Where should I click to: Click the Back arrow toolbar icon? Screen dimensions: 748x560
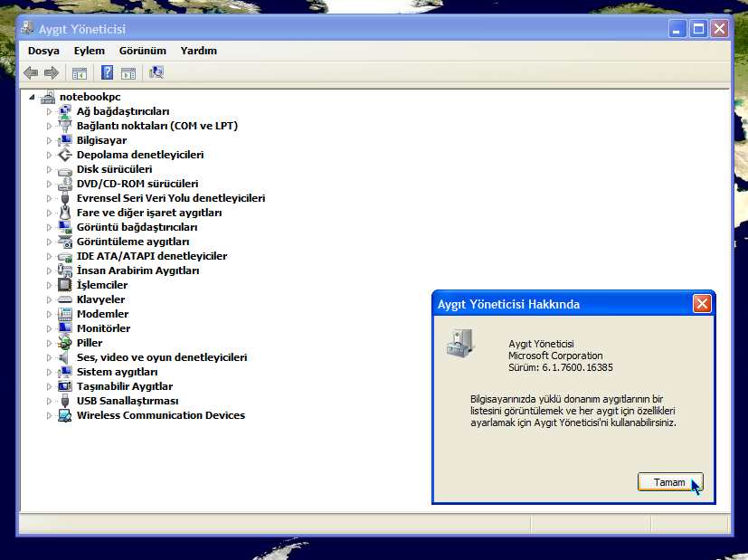click(31, 73)
